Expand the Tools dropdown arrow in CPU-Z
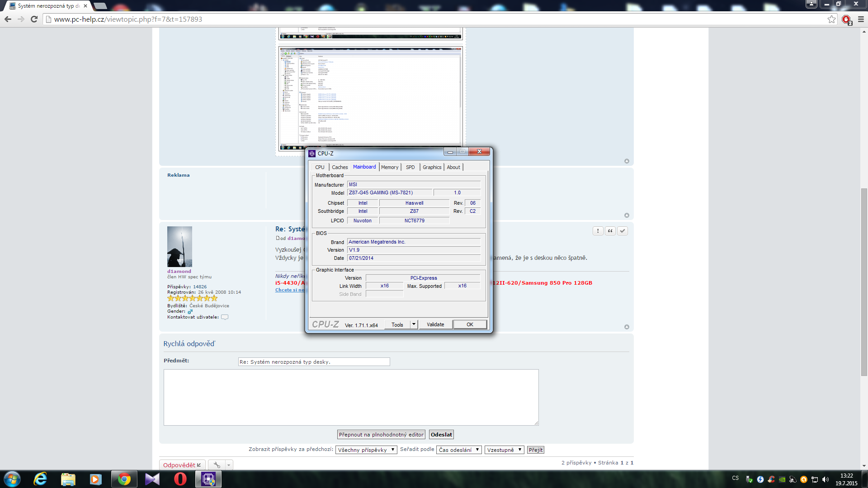The height and width of the screenshot is (488, 868). pyautogui.click(x=414, y=324)
